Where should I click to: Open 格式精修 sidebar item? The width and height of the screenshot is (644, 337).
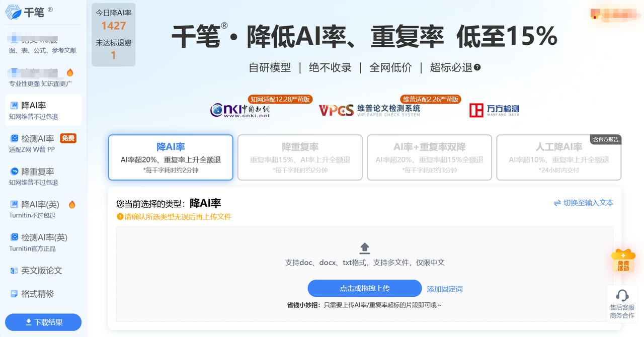point(43,294)
